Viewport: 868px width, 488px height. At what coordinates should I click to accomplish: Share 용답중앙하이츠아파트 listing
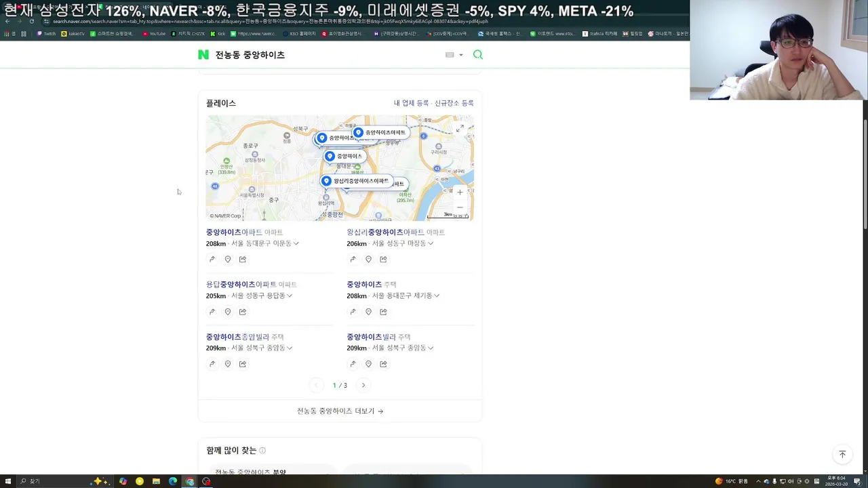(x=243, y=312)
